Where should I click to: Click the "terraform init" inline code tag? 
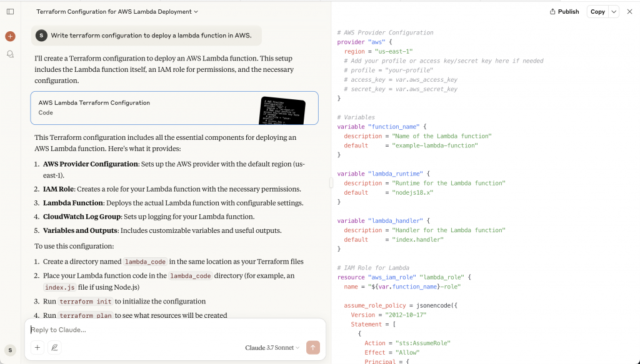point(85,302)
